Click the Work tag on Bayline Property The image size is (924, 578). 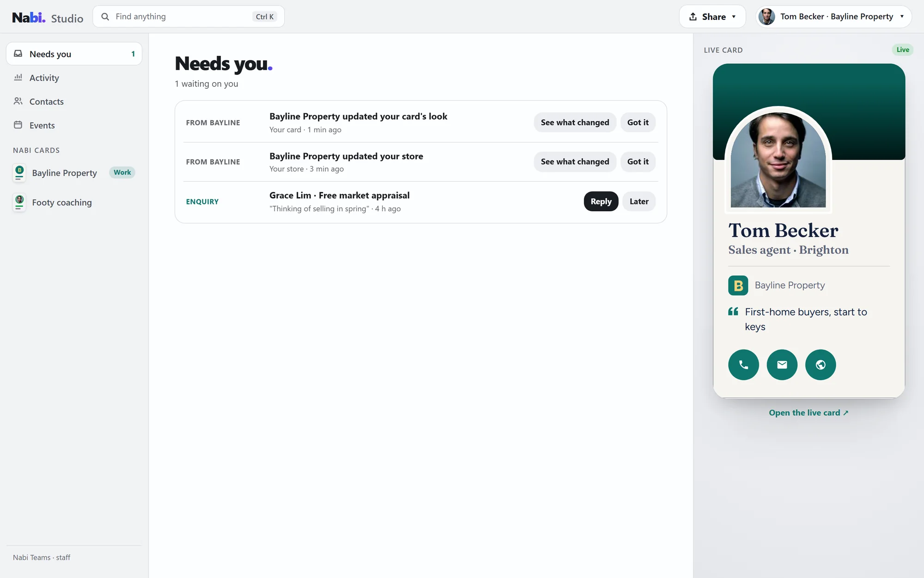(x=122, y=172)
